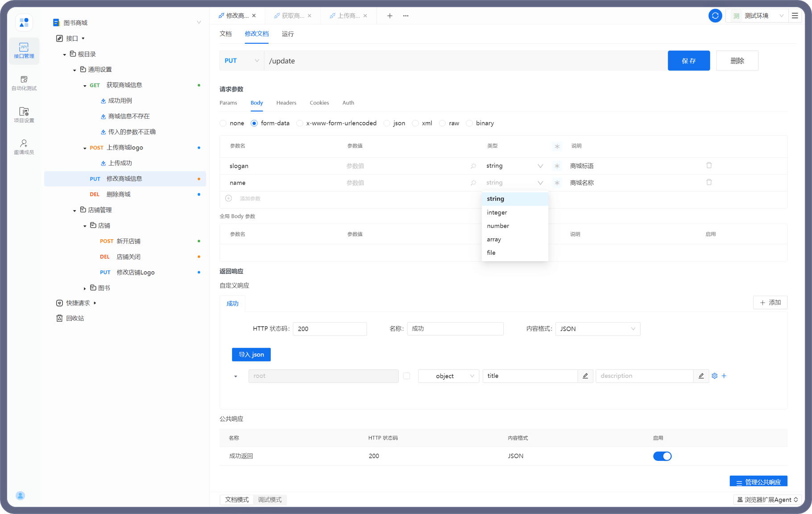The width and height of the screenshot is (812, 514).
Task: Click the 管理公共响应 button
Action: click(758, 481)
